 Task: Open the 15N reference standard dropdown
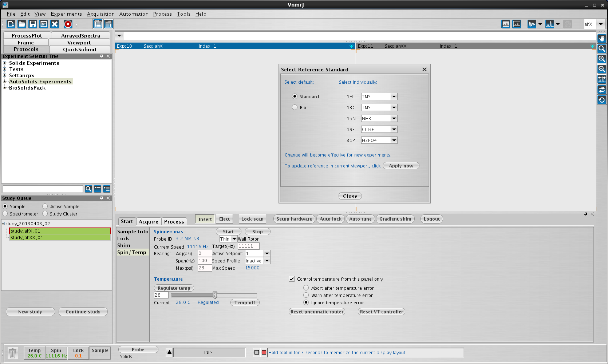[x=394, y=119]
